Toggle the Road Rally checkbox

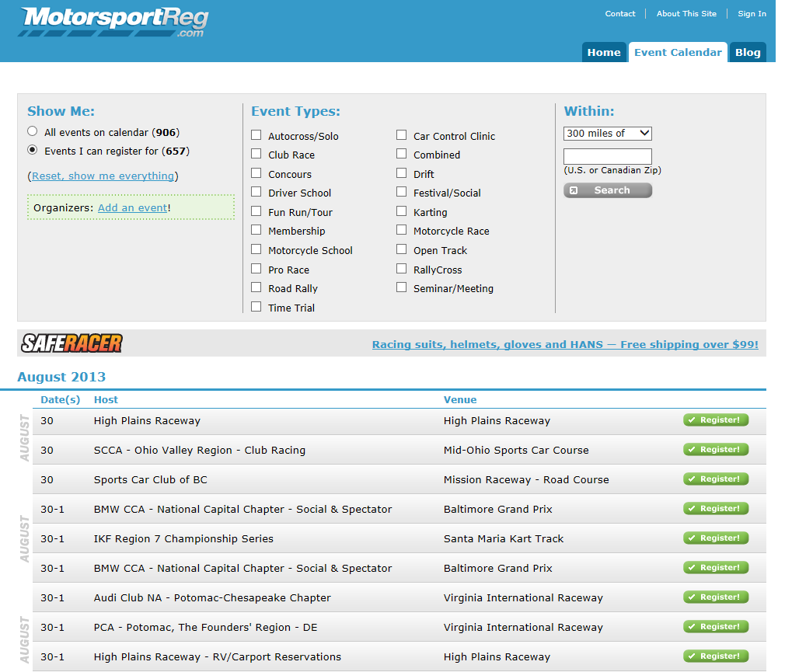click(x=256, y=287)
